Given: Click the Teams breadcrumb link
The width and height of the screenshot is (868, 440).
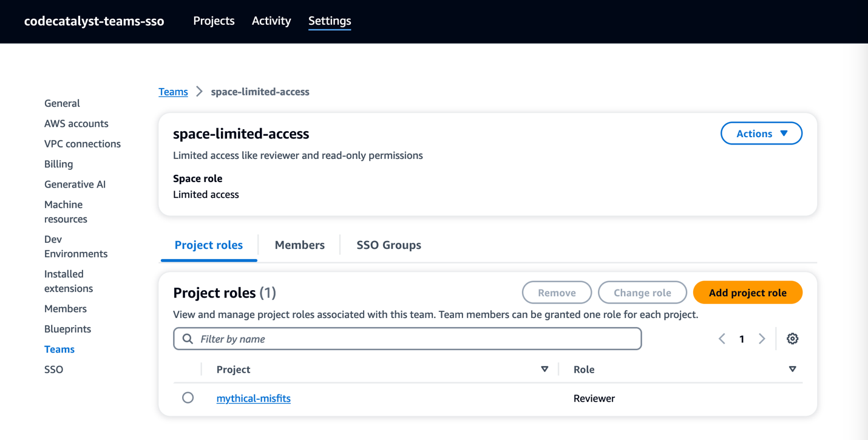Looking at the screenshot, I should pos(173,92).
